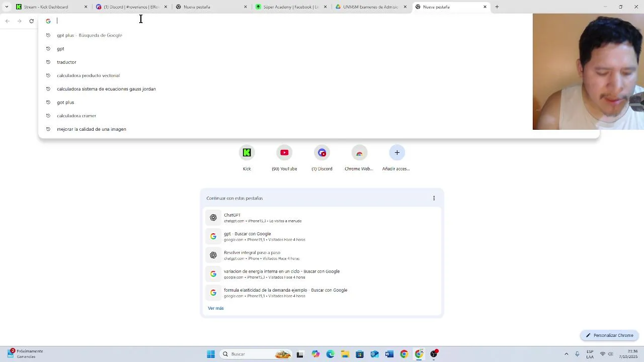Open 'variacion de energia interna en un ciclo'

[322, 274]
